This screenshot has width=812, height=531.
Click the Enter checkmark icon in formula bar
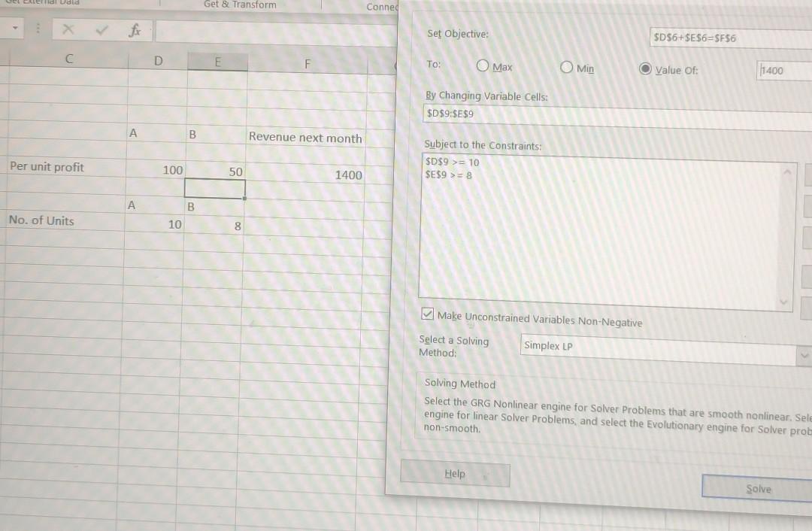pos(101,29)
